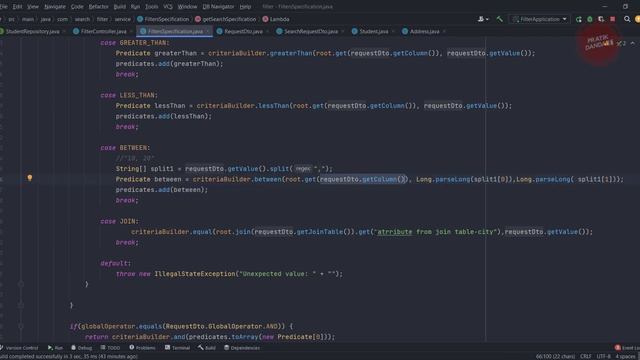Viewport: 640px width, 360px height.
Task: Click the Build project hammer icon
Action: click(x=500, y=19)
